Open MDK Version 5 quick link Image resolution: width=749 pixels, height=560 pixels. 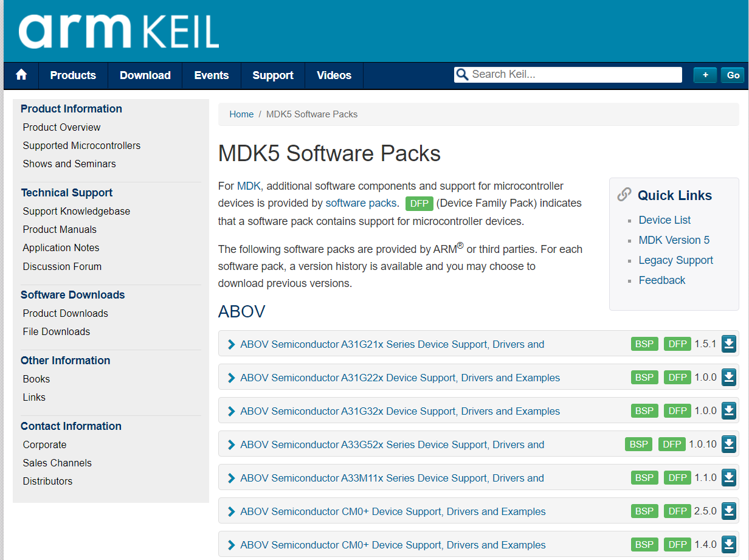tap(674, 240)
